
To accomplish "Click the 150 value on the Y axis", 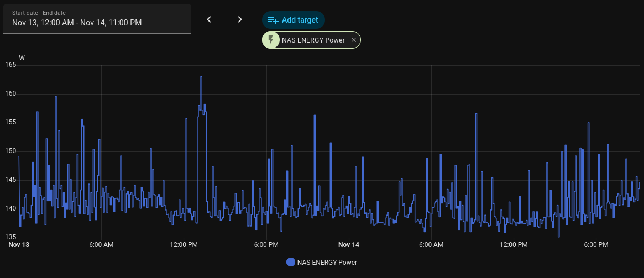I will point(11,151).
